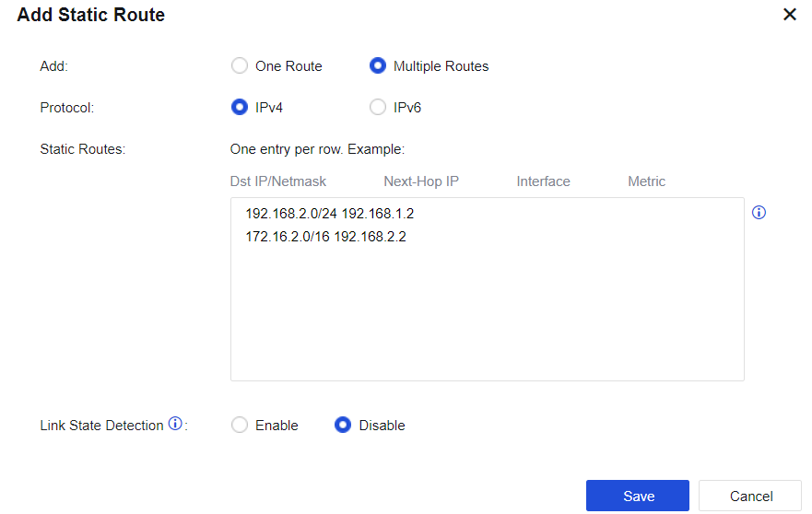Click the Metric column label
The width and height of the screenshot is (812, 514).
[646, 181]
